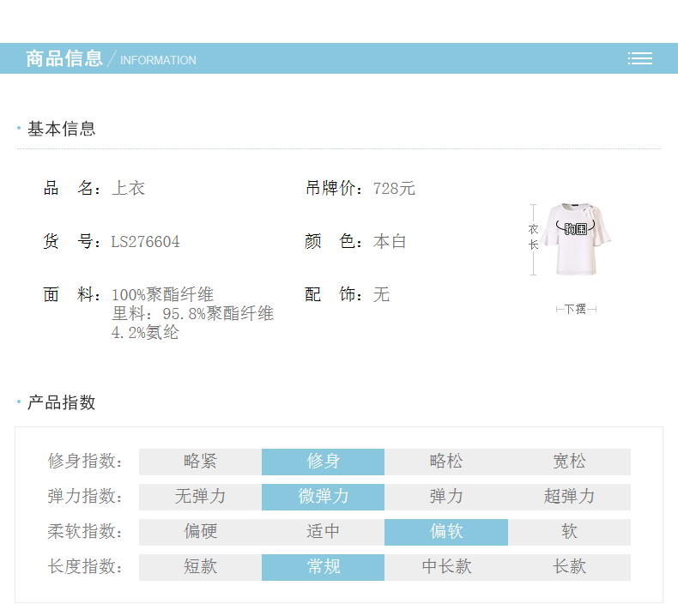This screenshot has width=678, height=616.
Task: Click the product number LS276604
Action: [x=145, y=242]
